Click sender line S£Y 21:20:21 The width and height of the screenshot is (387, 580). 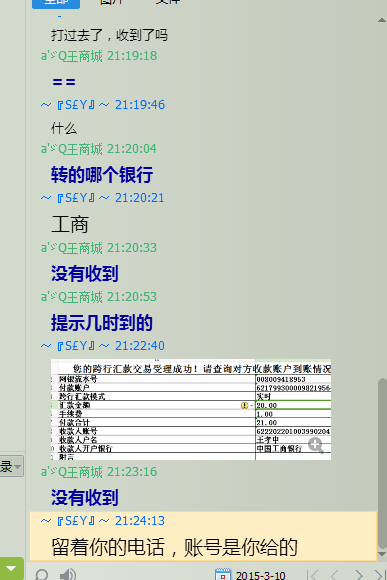click(102, 198)
